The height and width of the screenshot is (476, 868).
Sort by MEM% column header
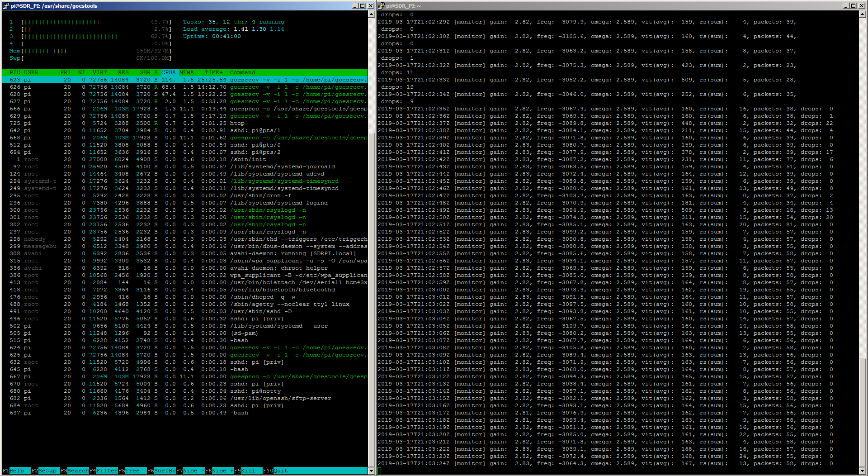point(187,72)
